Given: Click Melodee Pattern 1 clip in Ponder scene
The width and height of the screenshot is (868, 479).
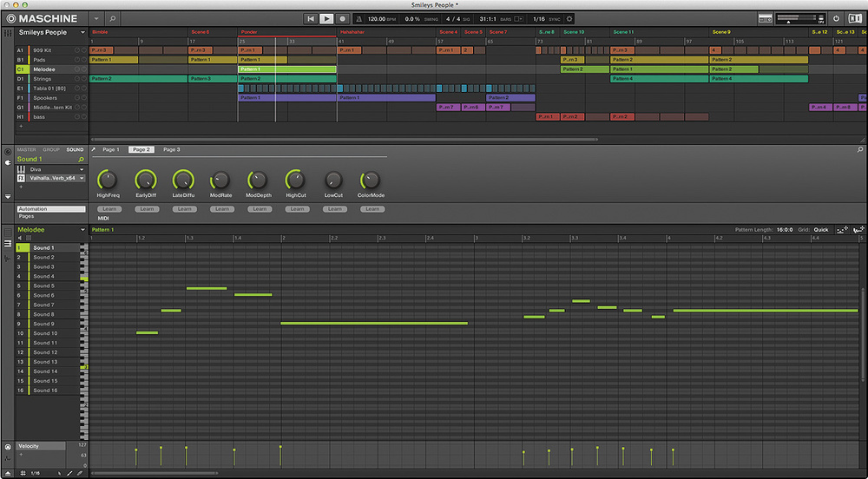Looking at the screenshot, I should coord(287,69).
